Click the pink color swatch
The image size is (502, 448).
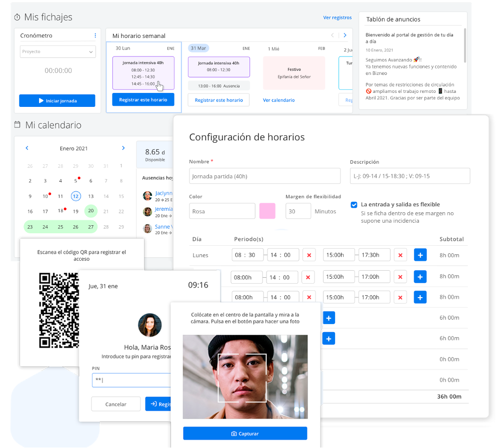click(267, 211)
